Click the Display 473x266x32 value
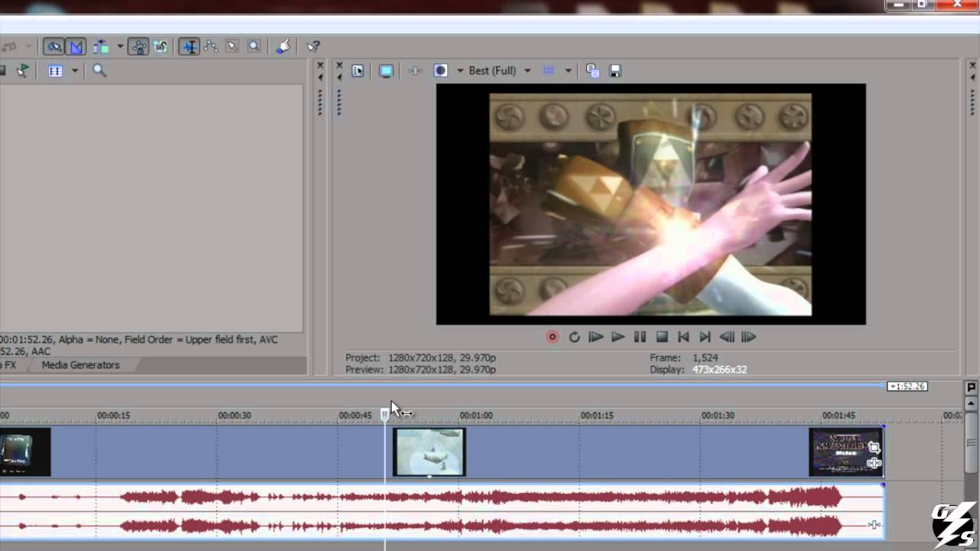The height and width of the screenshot is (551, 980). (719, 370)
